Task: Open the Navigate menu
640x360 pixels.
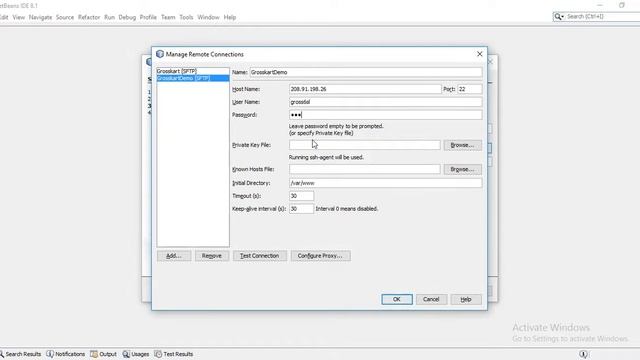Action: (x=40, y=17)
